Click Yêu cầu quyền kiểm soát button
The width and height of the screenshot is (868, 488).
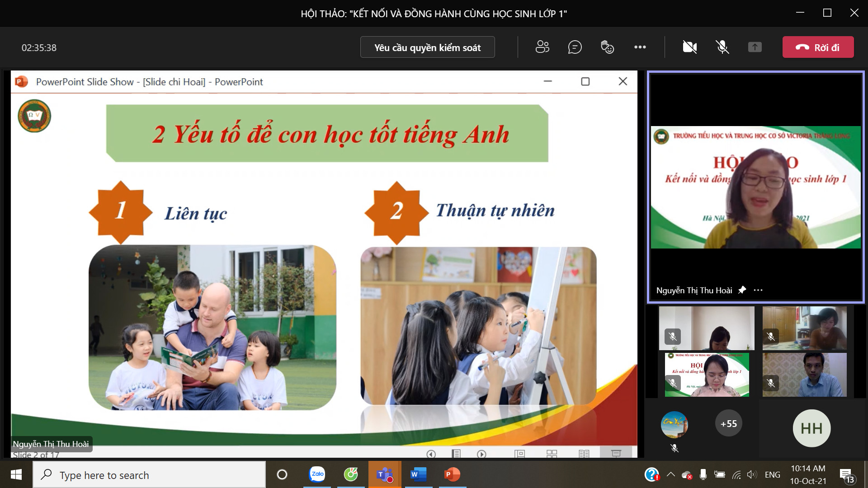pyautogui.click(x=427, y=47)
